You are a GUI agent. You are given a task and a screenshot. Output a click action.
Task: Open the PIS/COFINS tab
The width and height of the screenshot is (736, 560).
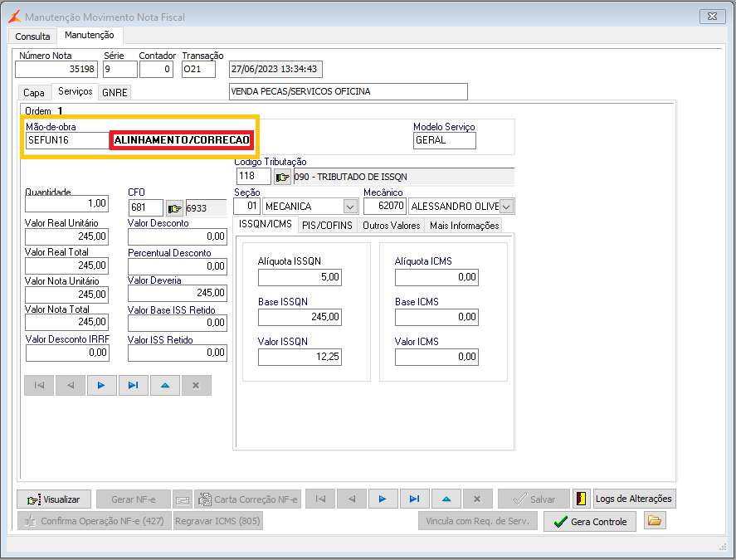tap(327, 225)
